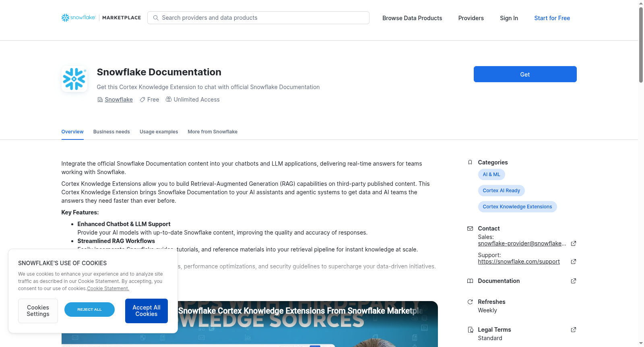
Task: Click Cortex Knowledge Extensions category chip
Action: 517,207
